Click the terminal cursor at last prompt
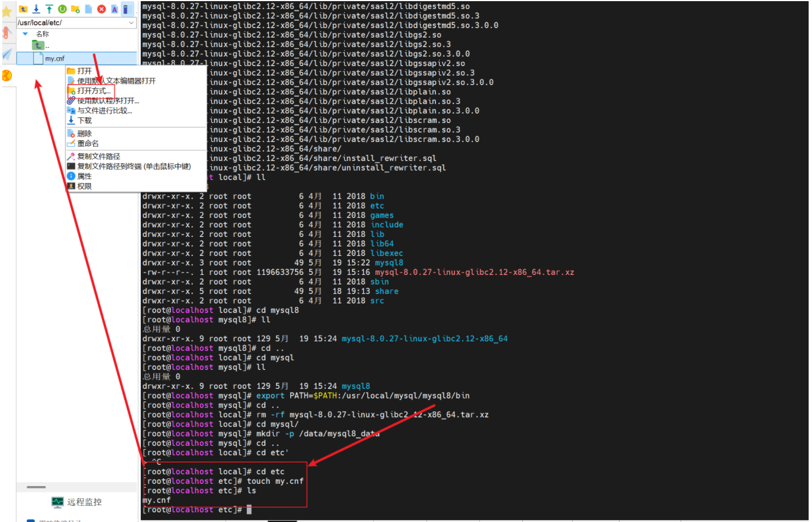Screen dimensions: 812x522 coord(249,510)
